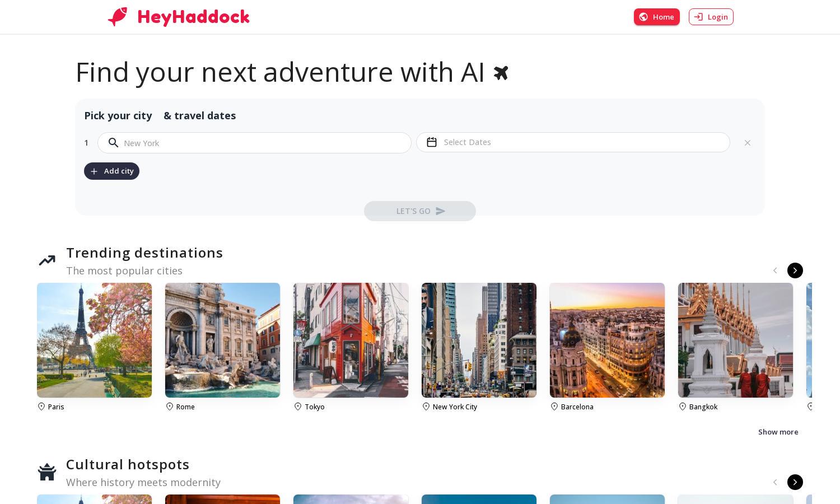Show previous Trending destinations with left arrow
840x504 pixels.
(775, 270)
